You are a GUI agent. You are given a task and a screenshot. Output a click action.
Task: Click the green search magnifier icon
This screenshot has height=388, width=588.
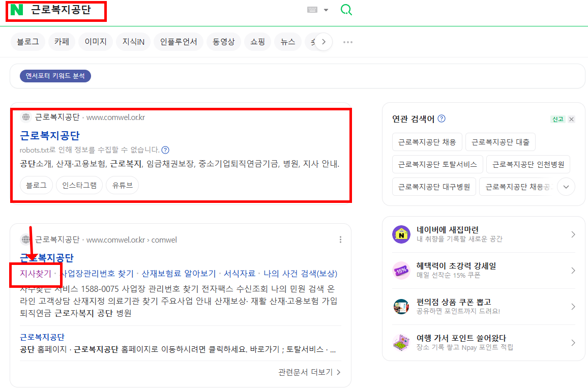346,10
